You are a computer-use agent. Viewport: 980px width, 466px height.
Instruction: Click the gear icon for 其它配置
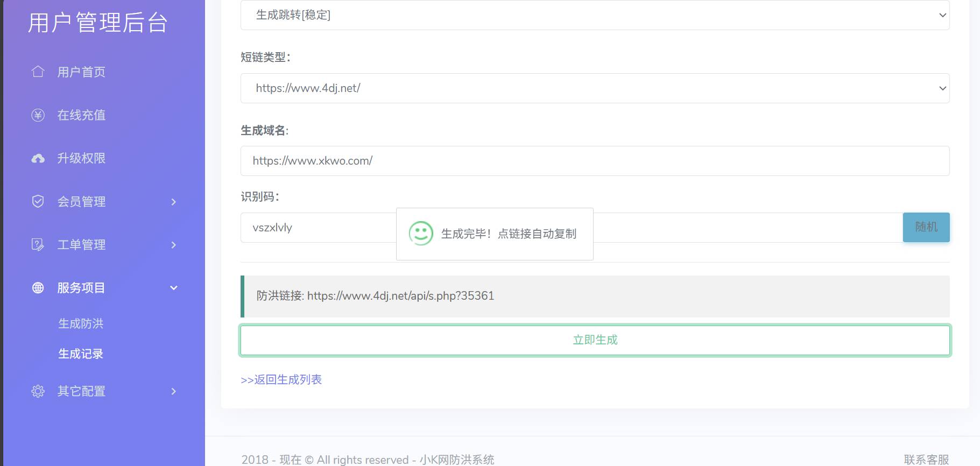[38, 391]
